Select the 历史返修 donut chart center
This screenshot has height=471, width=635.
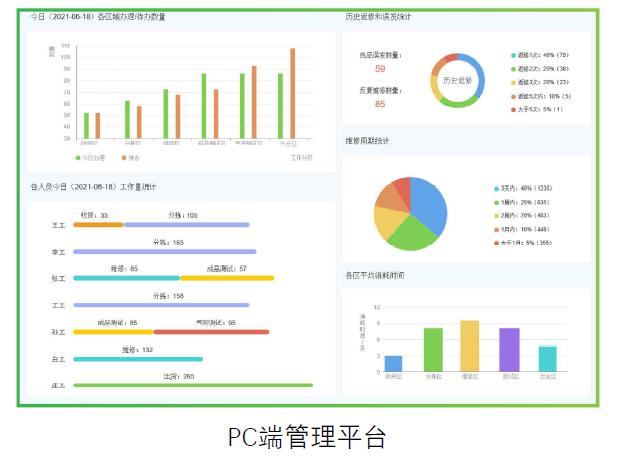pos(457,79)
